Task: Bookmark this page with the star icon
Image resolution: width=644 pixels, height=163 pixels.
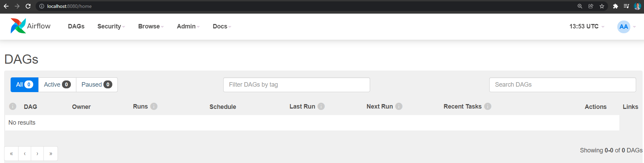Action: pyautogui.click(x=602, y=6)
